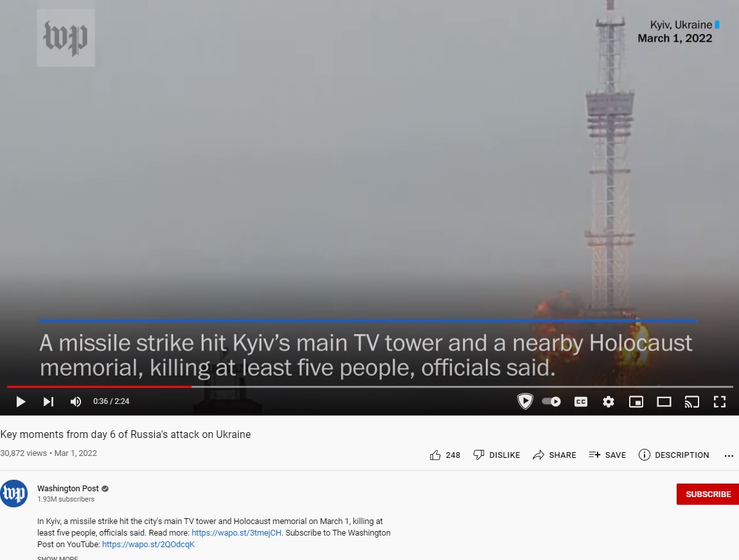Seek on the video progress bar
The height and width of the screenshot is (560, 739).
point(369,387)
